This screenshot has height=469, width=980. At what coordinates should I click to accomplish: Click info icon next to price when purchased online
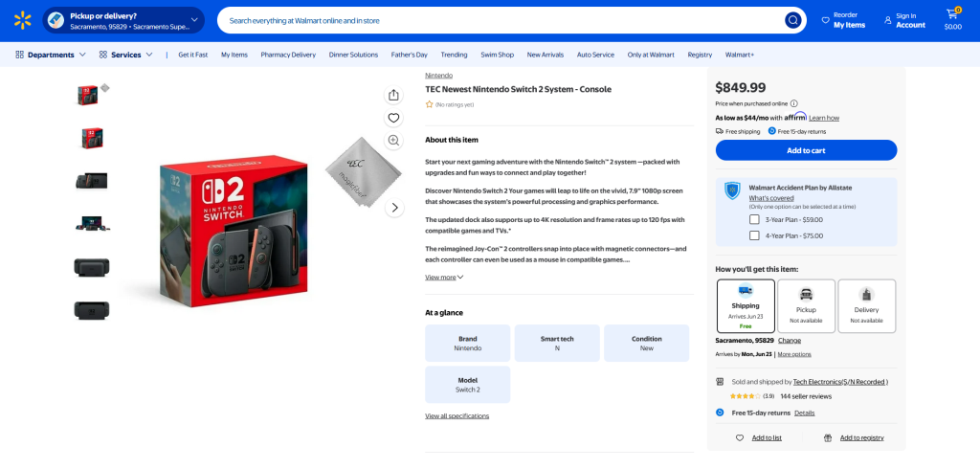coord(793,103)
